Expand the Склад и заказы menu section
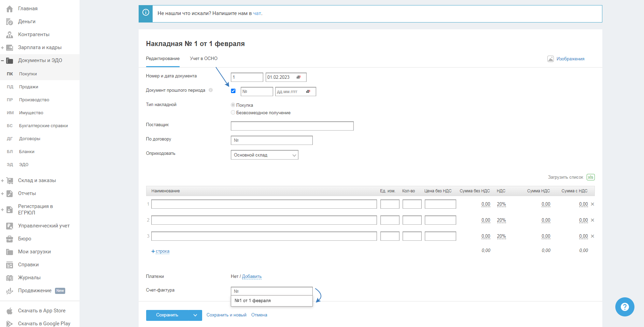This screenshot has height=327, width=644. pos(2,181)
